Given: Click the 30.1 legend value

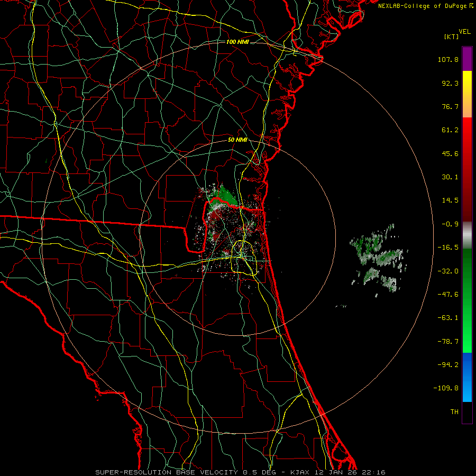Looking at the screenshot, I should (450, 177).
